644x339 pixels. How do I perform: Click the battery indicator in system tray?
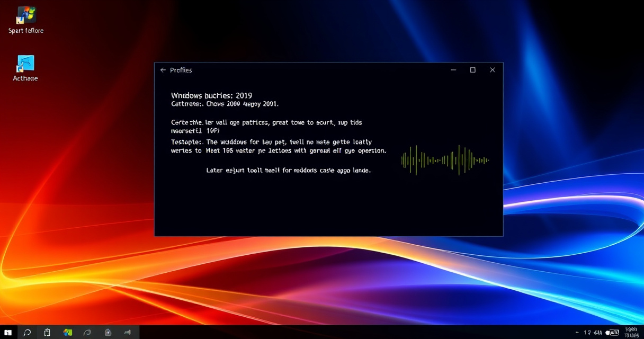click(x=613, y=333)
